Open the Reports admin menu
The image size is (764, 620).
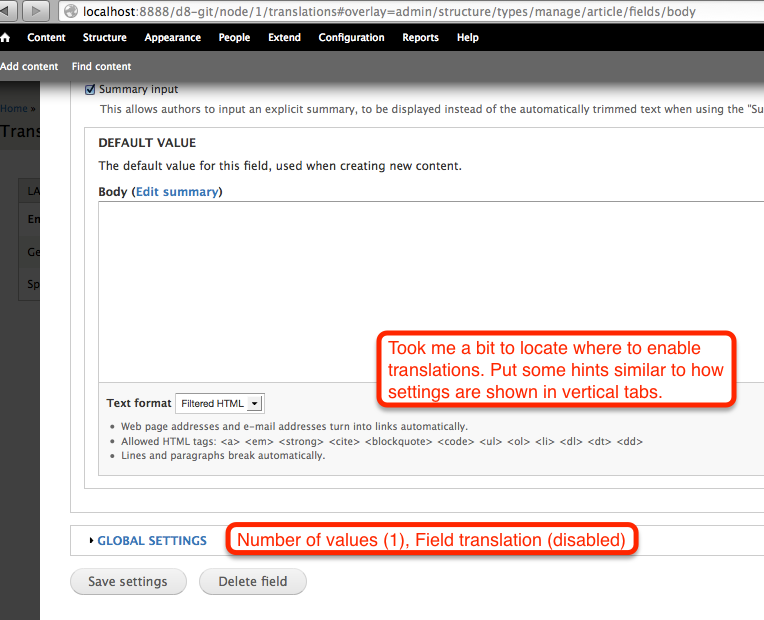click(420, 38)
